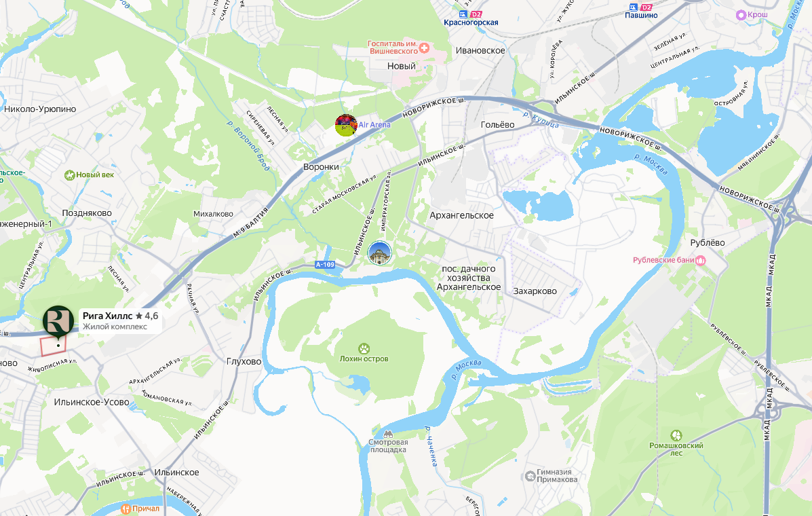
Task: Select the Лохин остров paw icon
Action: [364, 348]
